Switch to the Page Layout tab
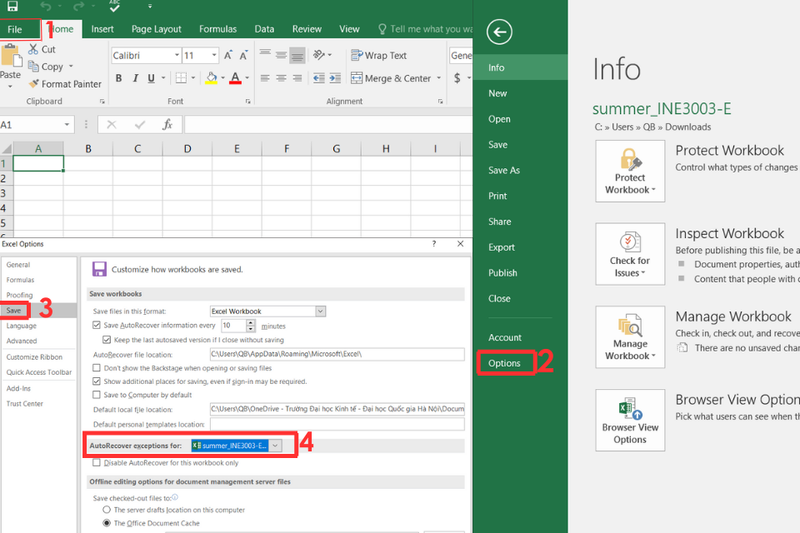The width and height of the screenshot is (800, 533). (x=156, y=29)
